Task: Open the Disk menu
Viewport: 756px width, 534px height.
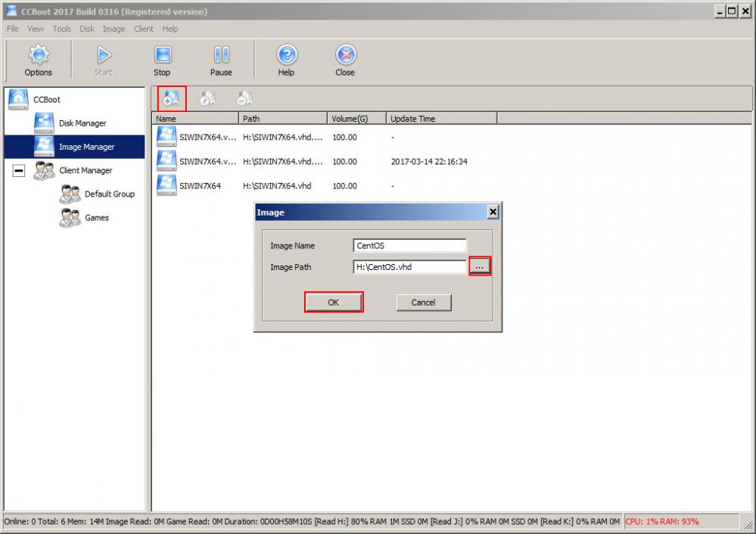Action: pos(87,29)
